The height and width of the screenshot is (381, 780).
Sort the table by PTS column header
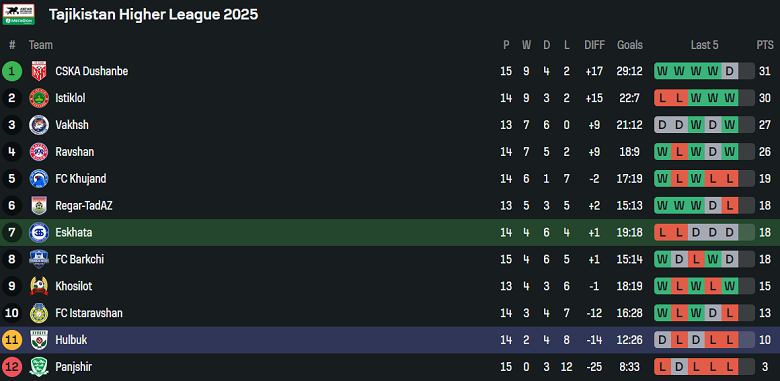[765, 45]
